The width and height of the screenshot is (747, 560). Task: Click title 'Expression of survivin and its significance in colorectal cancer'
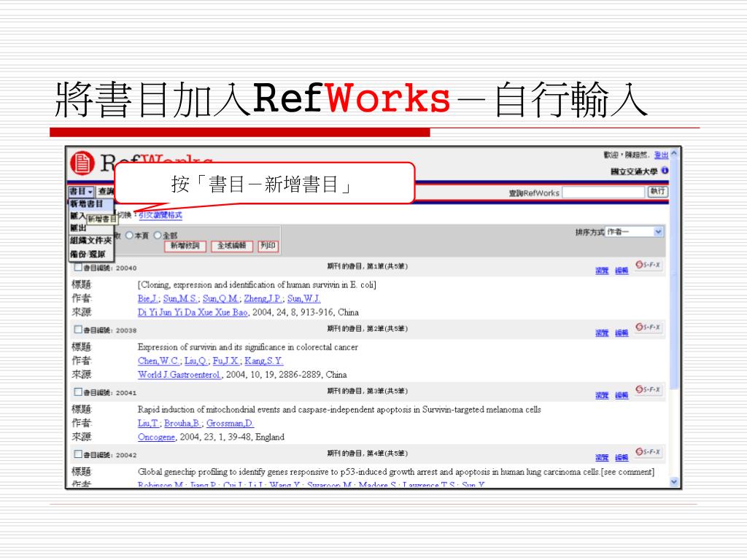pyautogui.click(x=248, y=347)
